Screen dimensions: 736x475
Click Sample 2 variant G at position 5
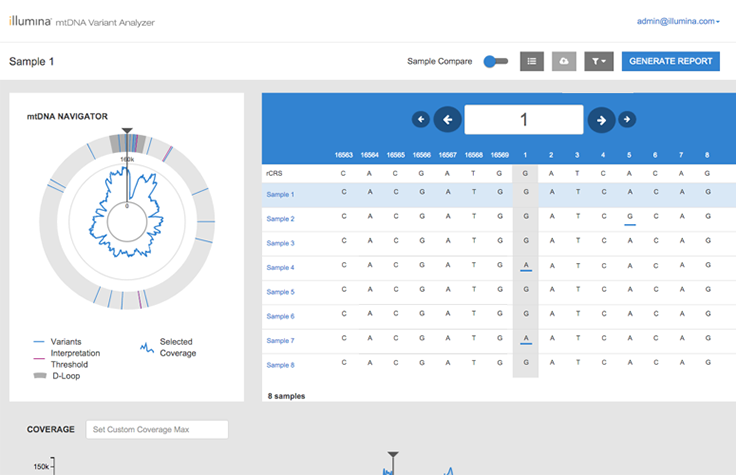[629, 217]
